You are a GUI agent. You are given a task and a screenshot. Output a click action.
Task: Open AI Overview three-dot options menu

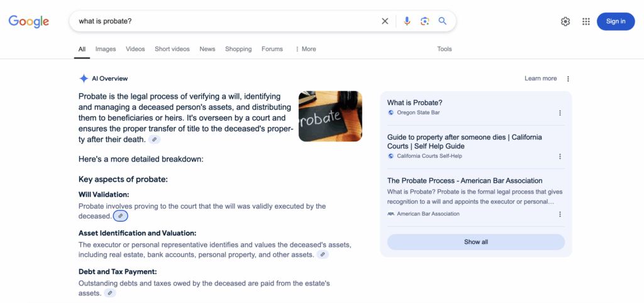click(568, 79)
